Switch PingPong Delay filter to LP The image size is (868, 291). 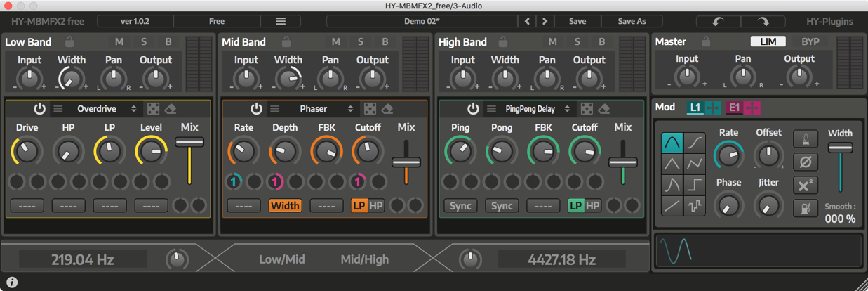576,206
